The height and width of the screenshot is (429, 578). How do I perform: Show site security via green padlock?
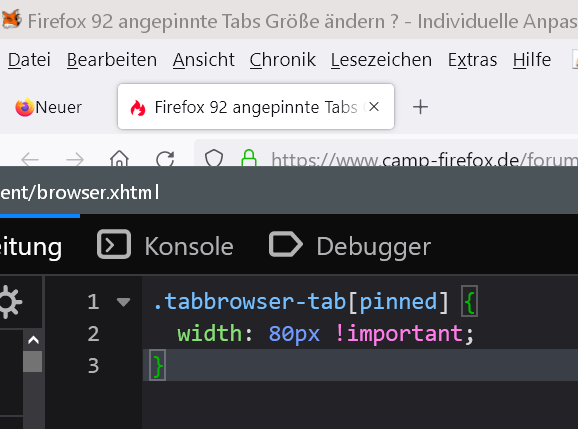click(x=249, y=157)
